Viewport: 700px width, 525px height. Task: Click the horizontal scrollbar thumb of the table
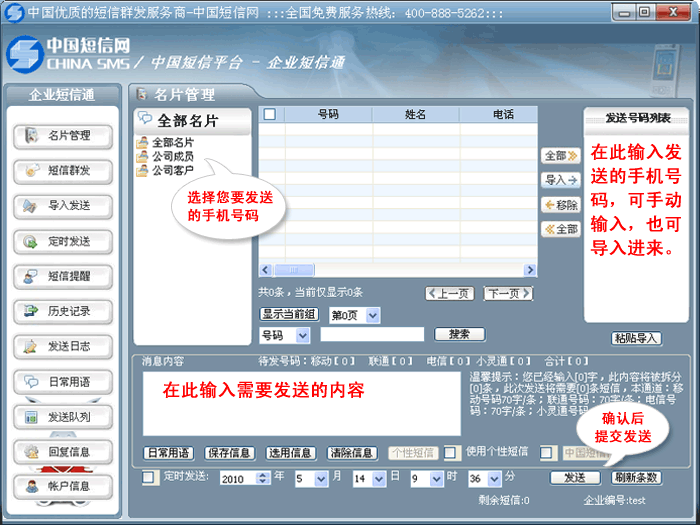coord(294,270)
